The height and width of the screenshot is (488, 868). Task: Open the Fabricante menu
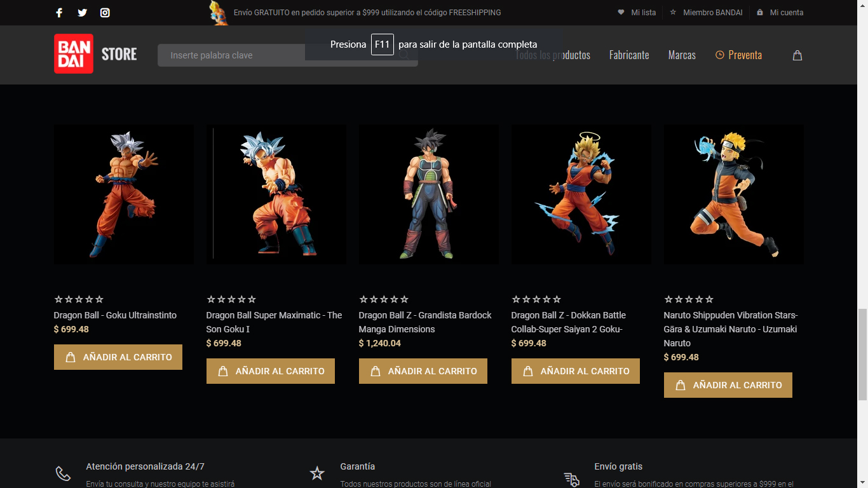tap(628, 55)
